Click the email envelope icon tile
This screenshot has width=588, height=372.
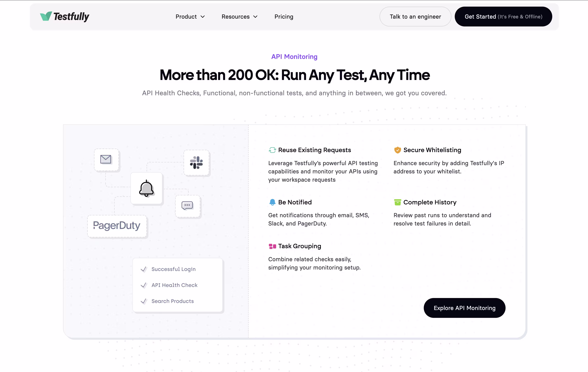106,160
